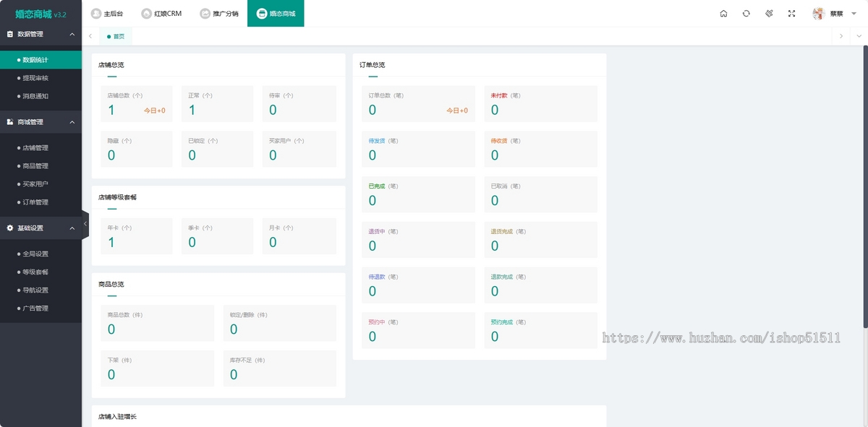Click the 婚恋商城 shop icon
The image size is (868, 427).
point(262,14)
